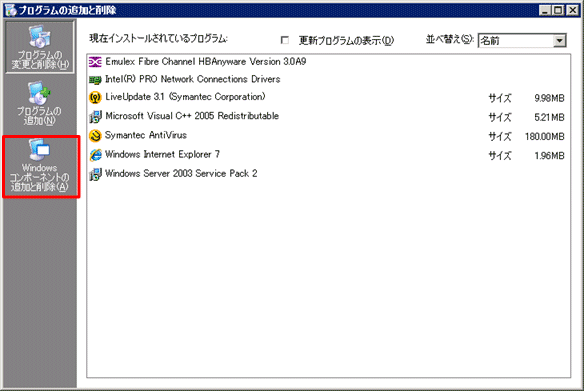Click 現在インストールされているプログラム label
584x391 pixels.
[x=158, y=39]
